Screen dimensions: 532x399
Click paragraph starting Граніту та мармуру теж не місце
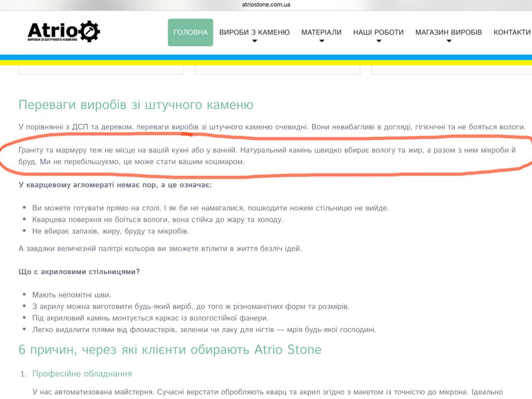point(267,156)
